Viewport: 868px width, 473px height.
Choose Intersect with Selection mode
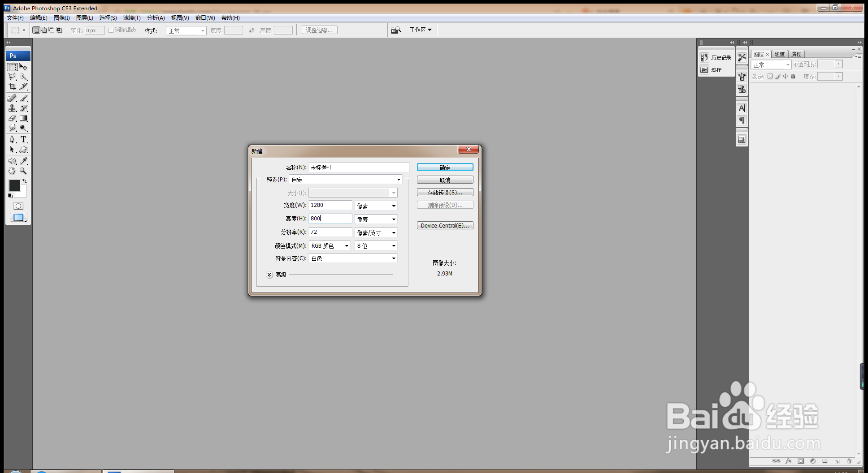coord(59,30)
